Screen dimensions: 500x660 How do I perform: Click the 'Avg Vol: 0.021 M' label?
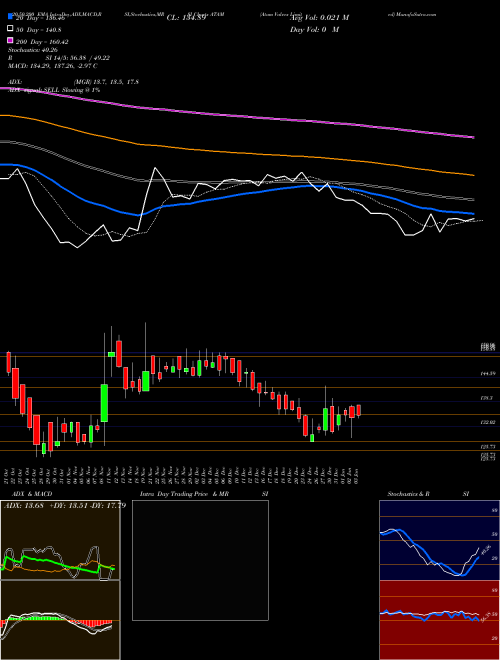[319, 18]
